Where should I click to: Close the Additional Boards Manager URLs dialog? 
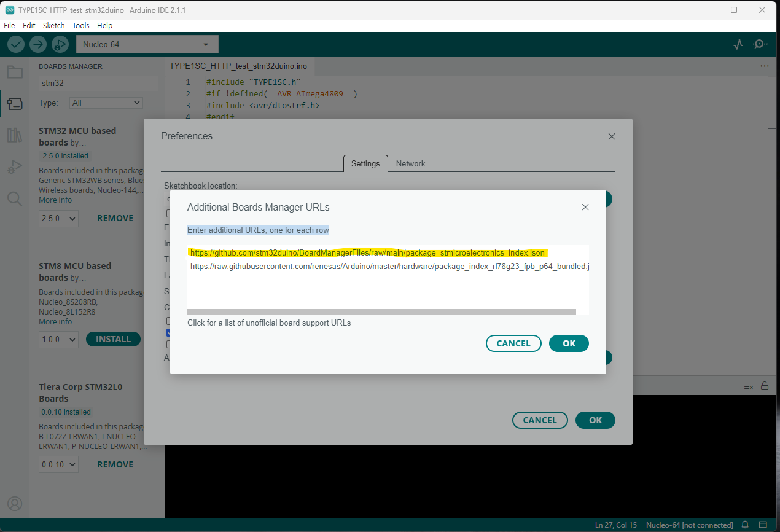click(x=585, y=208)
